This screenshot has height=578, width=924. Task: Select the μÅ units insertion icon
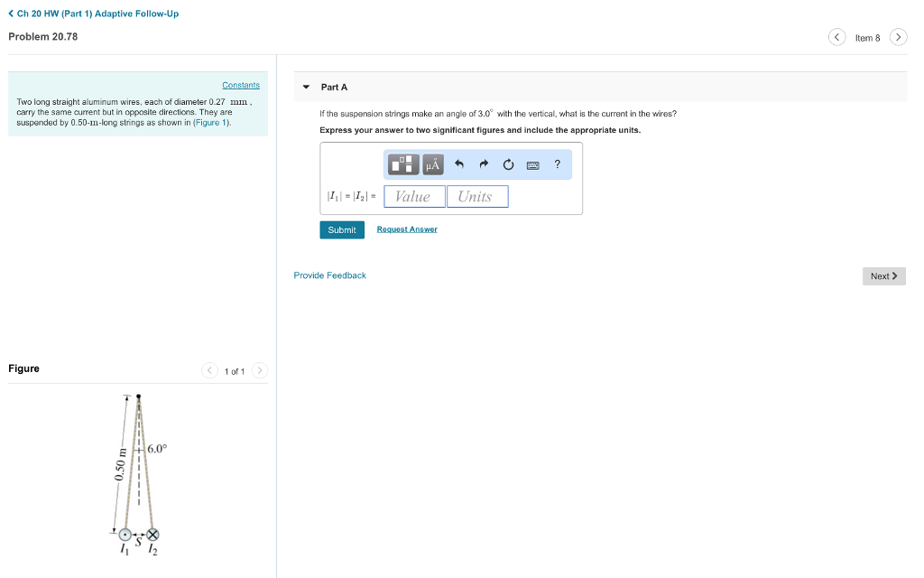pyautogui.click(x=433, y=164)
